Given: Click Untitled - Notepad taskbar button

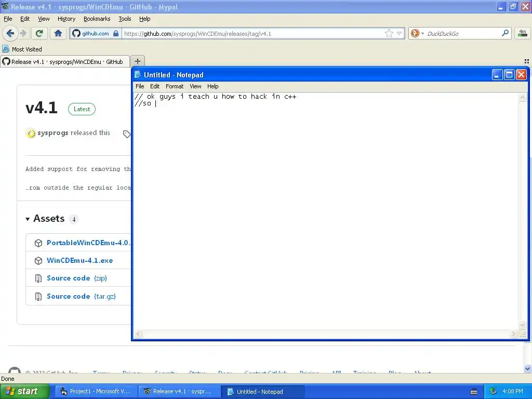Looking at the screenshot, I should 262,391.
